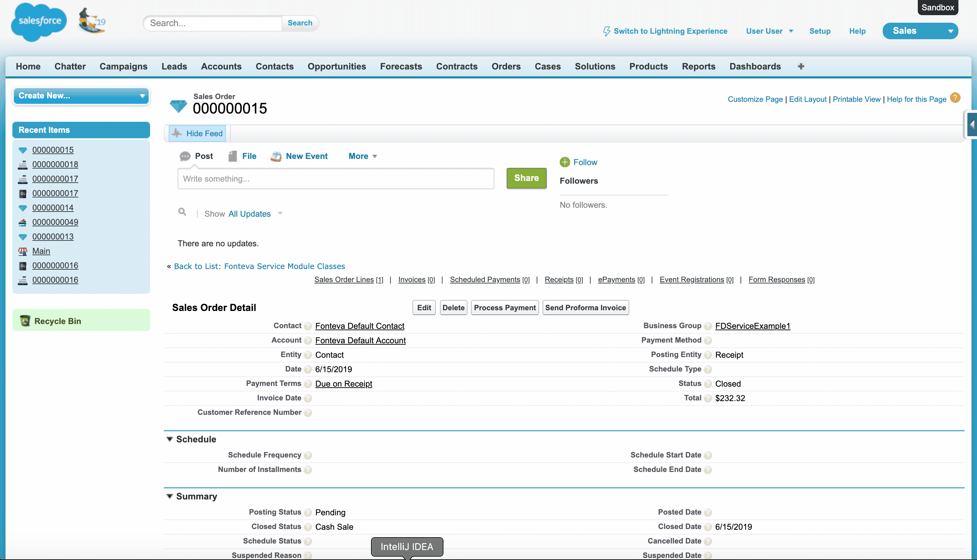This screenshot has height=560, width=977.
Task: Open the Create New dropdown
Action: (81, 96)
